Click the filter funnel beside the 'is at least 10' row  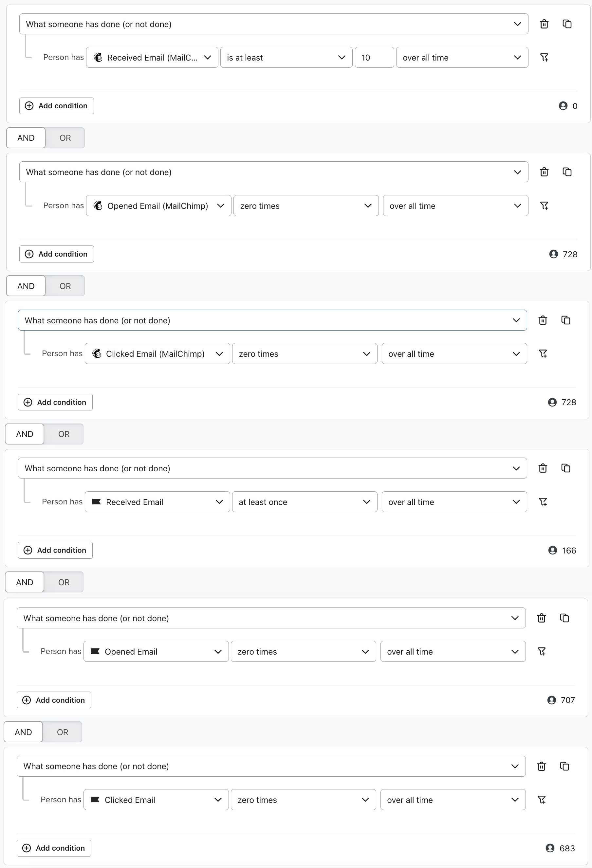(x=544, y=57)
